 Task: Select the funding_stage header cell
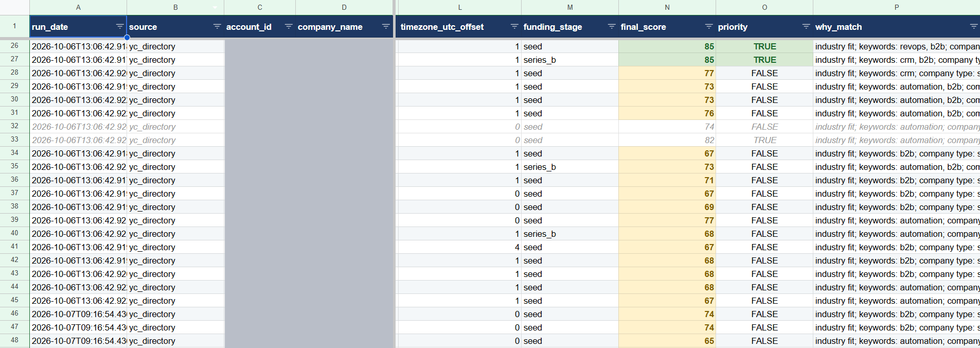[x=570, y=27]
